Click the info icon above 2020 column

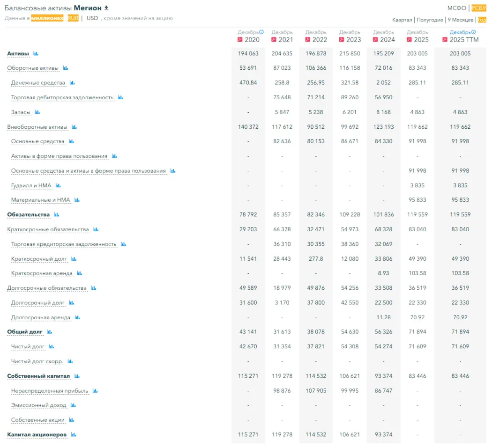pyautogui.click(x=261, y=32)
